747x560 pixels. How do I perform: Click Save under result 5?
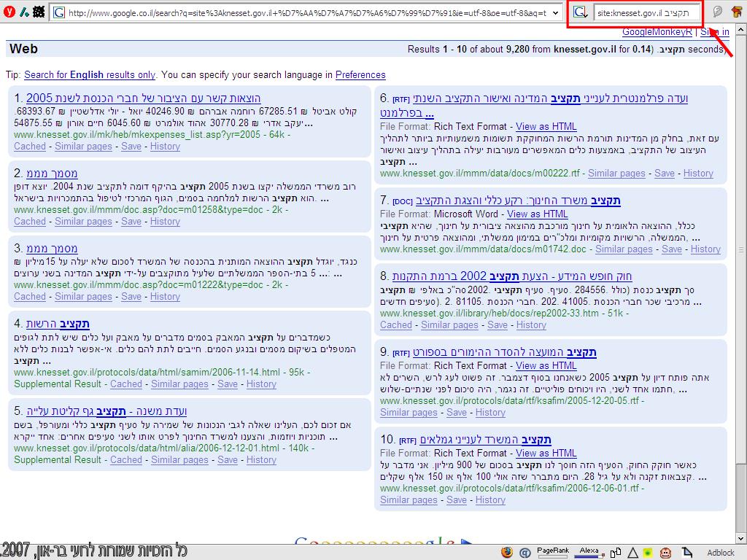(228, 460)
